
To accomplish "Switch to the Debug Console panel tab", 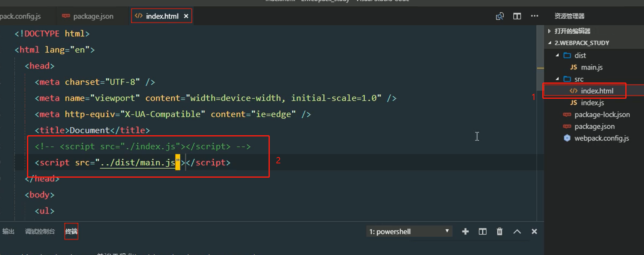I will pyautogui.click(x=40, y=232).
